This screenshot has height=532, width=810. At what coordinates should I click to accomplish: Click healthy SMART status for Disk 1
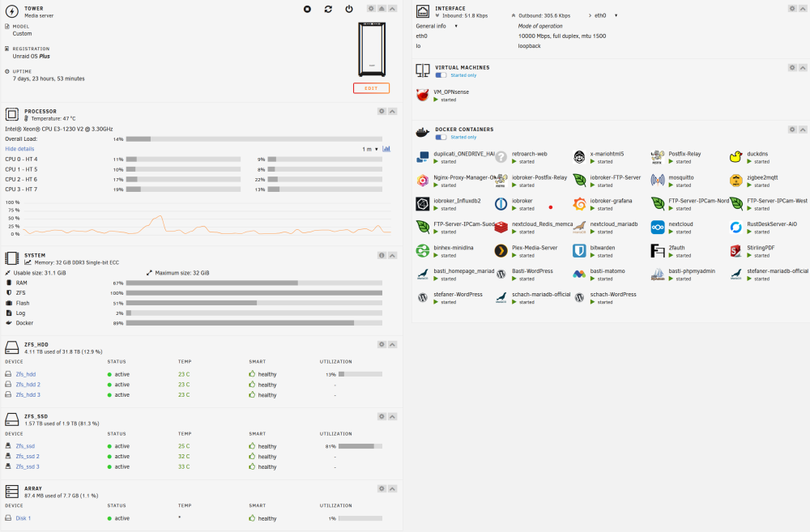coord(263,518)
